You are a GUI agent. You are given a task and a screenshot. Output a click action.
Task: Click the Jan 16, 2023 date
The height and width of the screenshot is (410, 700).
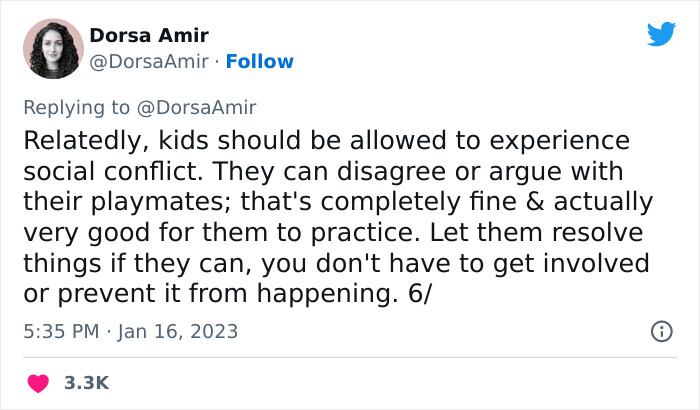pyautogui.click(x=177, y=331)
